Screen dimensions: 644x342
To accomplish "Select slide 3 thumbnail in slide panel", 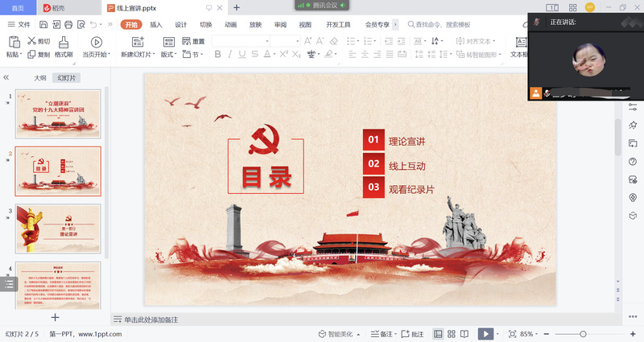I will click(x=58, y=229).
